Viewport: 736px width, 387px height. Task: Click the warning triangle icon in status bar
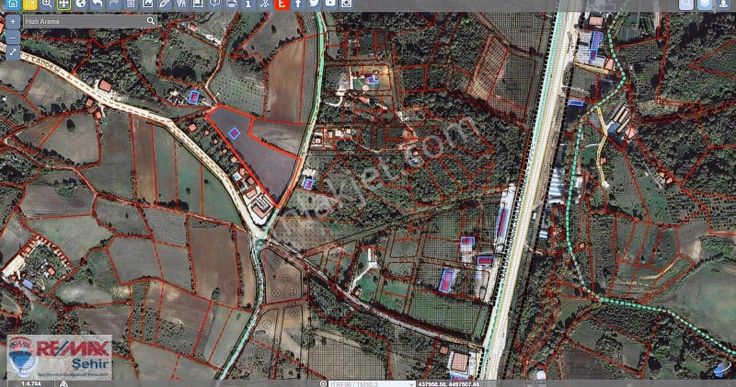tap(64, 384)
